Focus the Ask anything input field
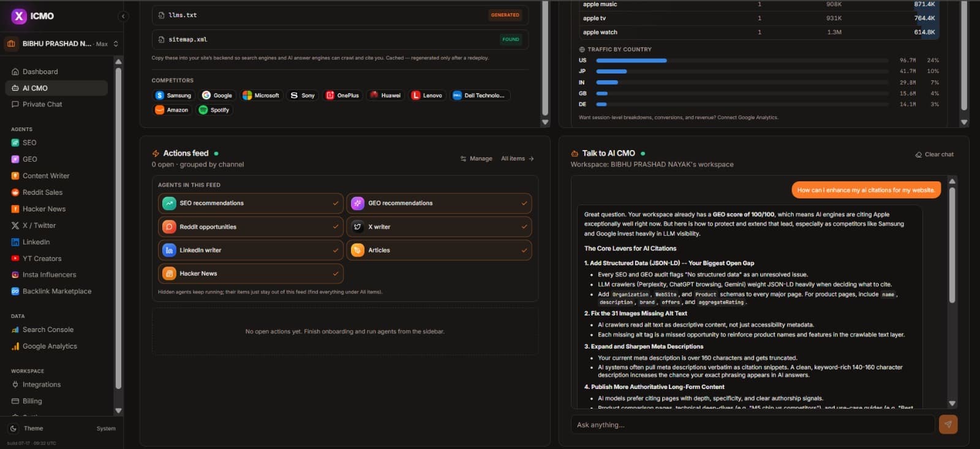The width and height of the screenshot is (980, 449). click(753, 424)
